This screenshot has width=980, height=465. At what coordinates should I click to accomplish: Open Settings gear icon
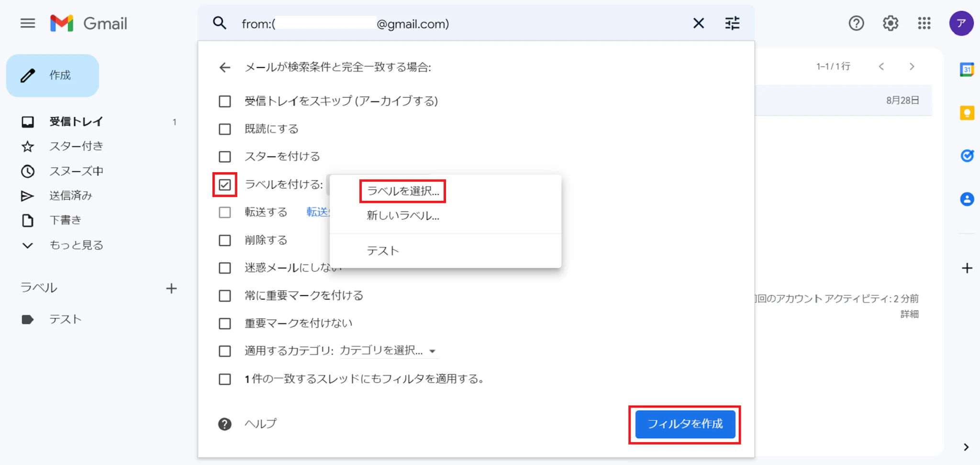890,23
